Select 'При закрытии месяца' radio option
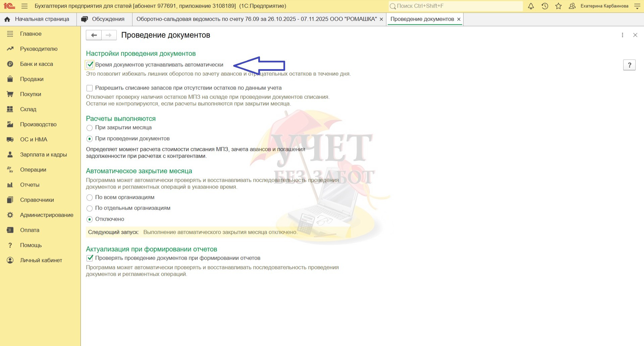This screenshot has width=644, height=346. (x=90, y=128)
